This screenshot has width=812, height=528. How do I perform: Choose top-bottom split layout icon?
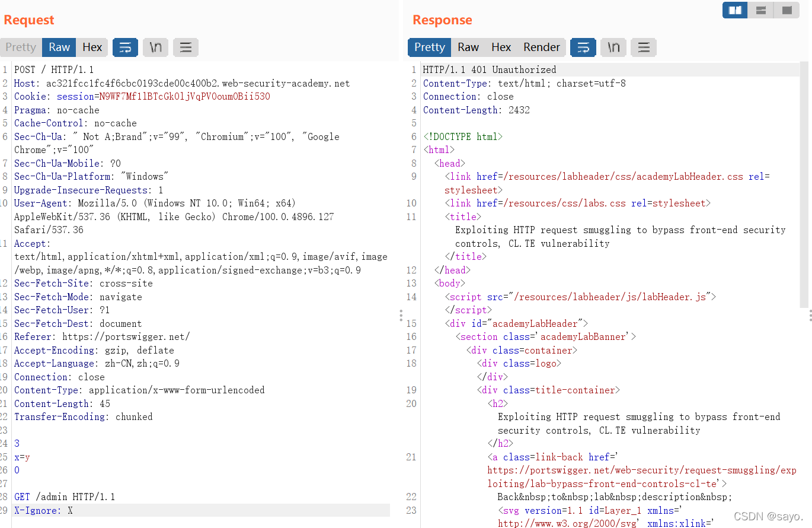click(761, 10)
